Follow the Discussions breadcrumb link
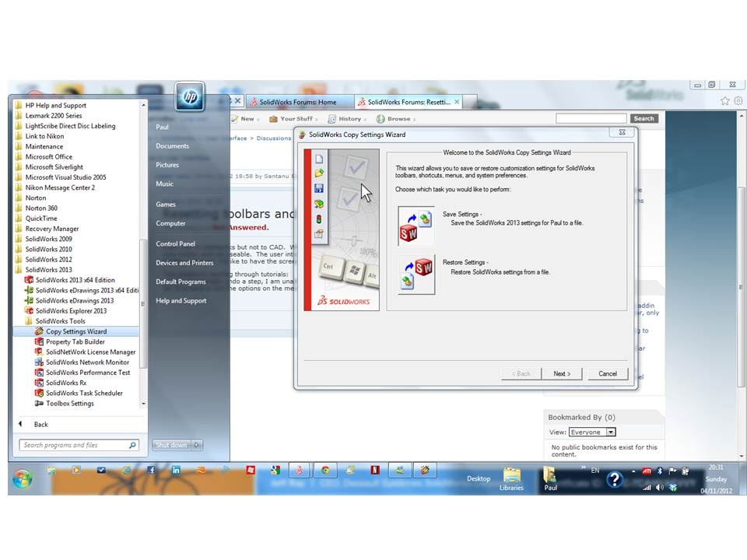747x560 pixels. coord(273,138)
